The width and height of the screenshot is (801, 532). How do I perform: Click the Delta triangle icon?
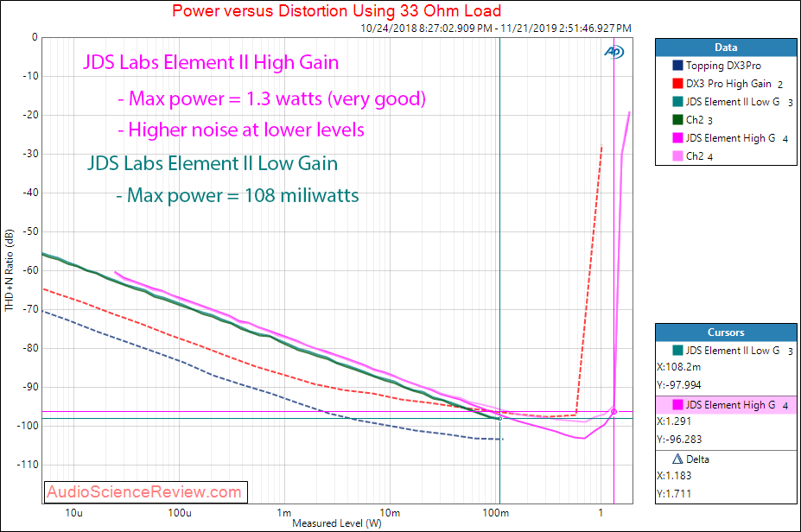click(x=677, y=459)
